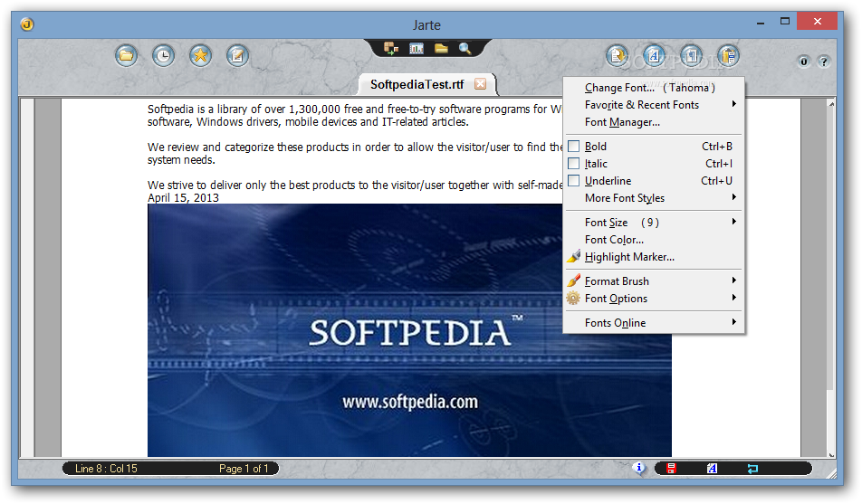This screenshot has height=504, width=862.
Task: Expand More Font Styles submenu arrow
Action: [x=734, y=197]
